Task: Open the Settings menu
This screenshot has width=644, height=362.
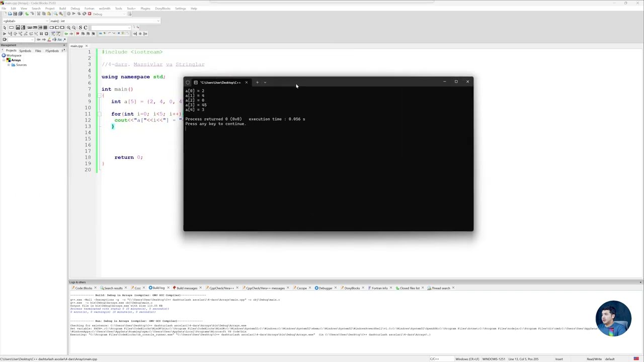Action: pyautogui.click(x=180, y=9)
